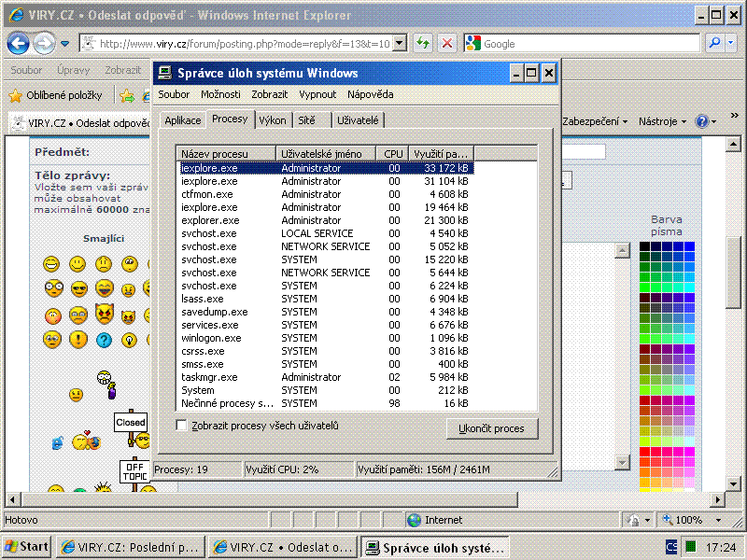
Task: Insert the red devil smiley
Action: point(105,314)
